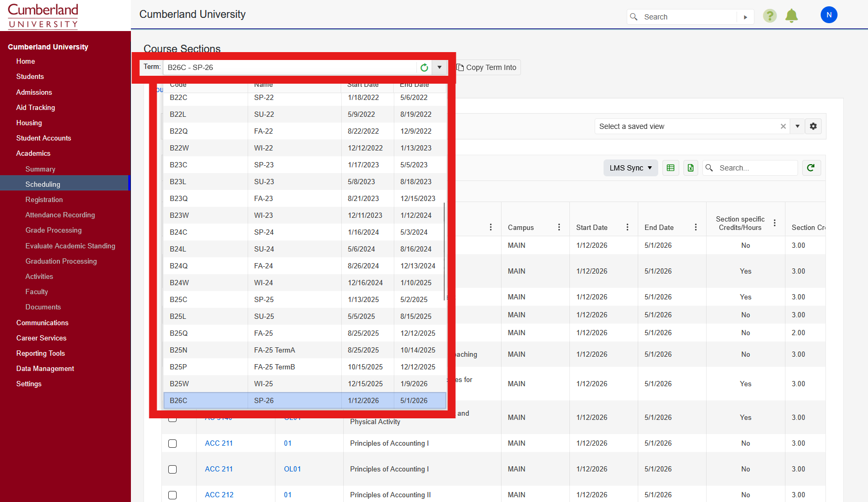Click the Cumberland University logo
The height and width of the screenshot is (502, 868).
(43, 16)
